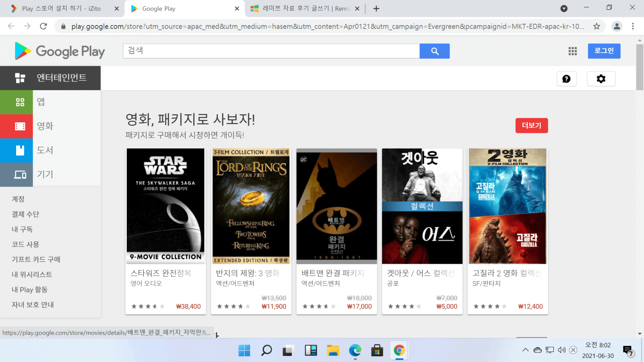Open Microsoft Edge from taskbar

(355, 350)
